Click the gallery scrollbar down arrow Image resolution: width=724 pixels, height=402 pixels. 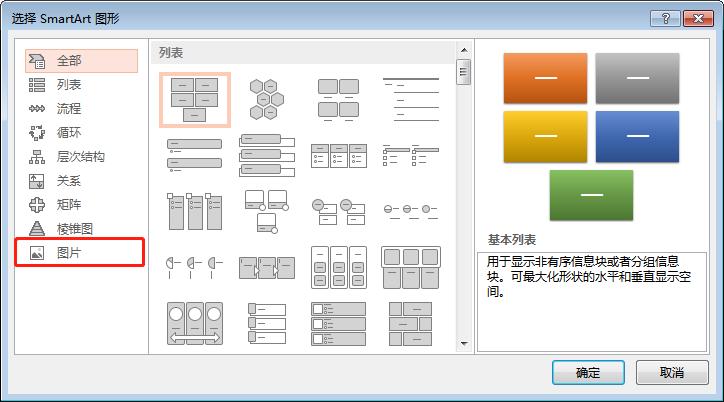pyautogui.click(x=464, y=344)
